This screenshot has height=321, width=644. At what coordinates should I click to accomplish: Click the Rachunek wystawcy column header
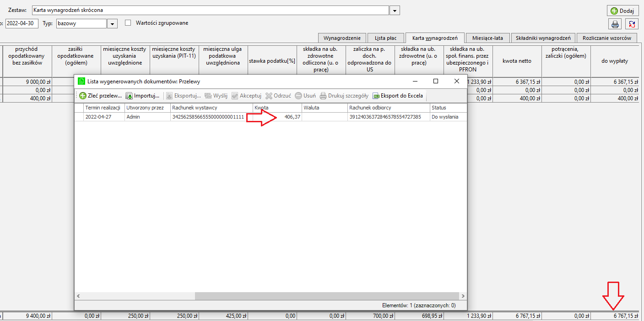pos(211,108)
